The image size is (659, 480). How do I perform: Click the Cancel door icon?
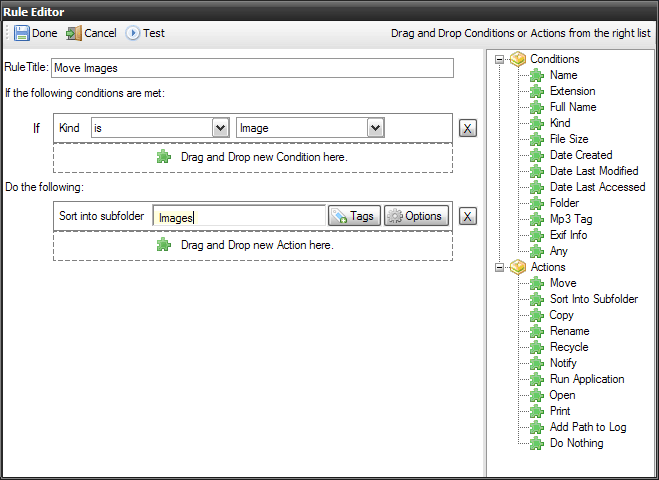[74, 33]
